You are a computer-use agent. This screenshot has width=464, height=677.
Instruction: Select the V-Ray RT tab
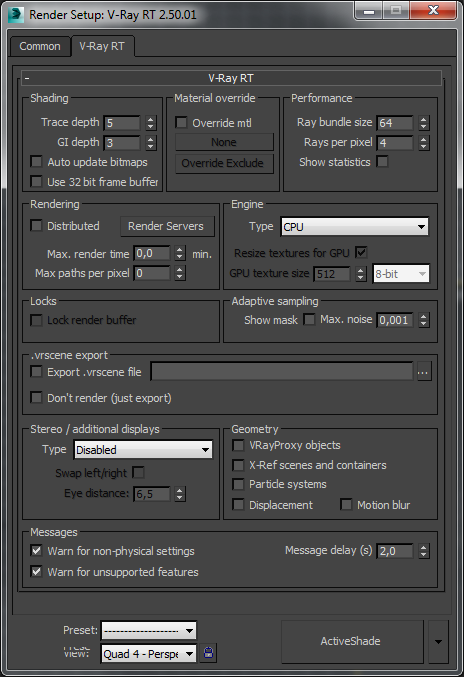pyautogui.click(x=102, y=46)
